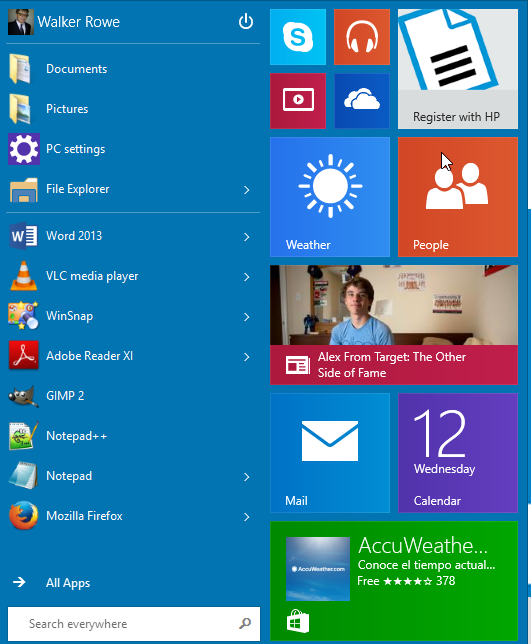531x644 pixels.
Task: Open the Alex From Target news tile
Action: click(x=394, y=325)
